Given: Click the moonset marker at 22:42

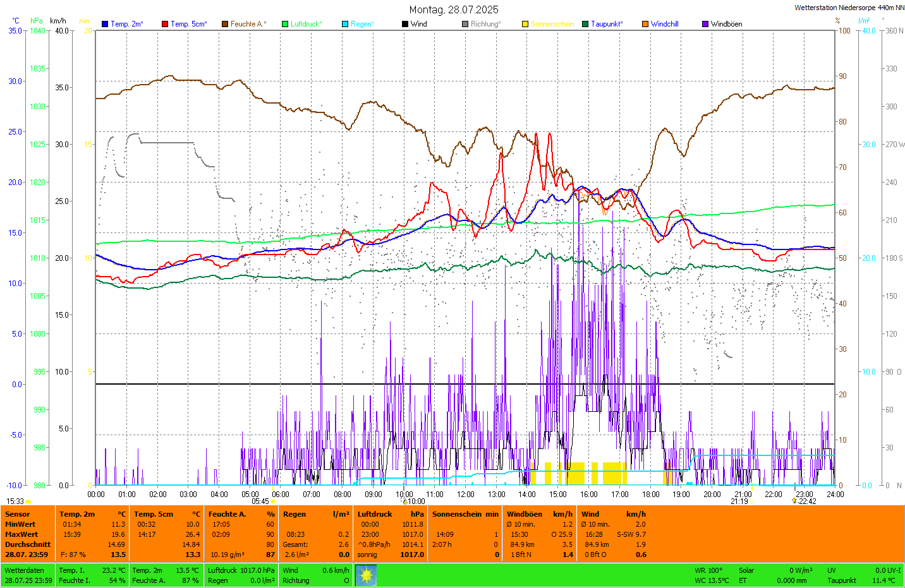Looking at the screenshot, I should pyautogui.click(x=794, y=501).
